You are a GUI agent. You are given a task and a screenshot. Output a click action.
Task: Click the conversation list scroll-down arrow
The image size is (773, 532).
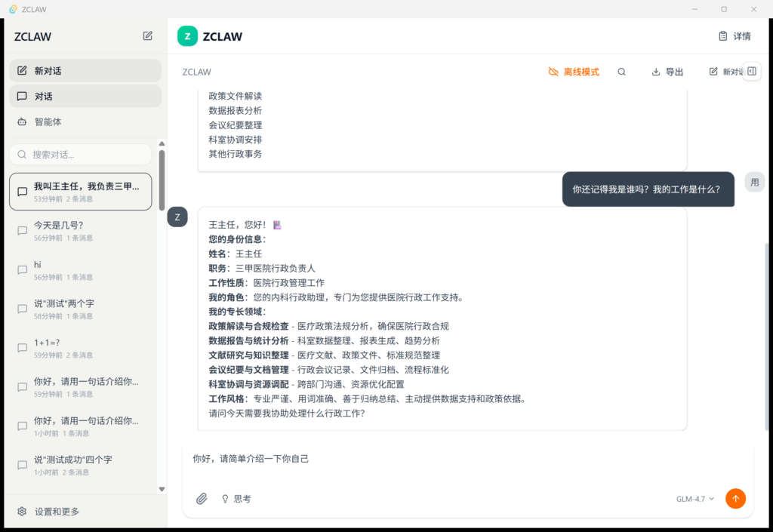[162, 489]
